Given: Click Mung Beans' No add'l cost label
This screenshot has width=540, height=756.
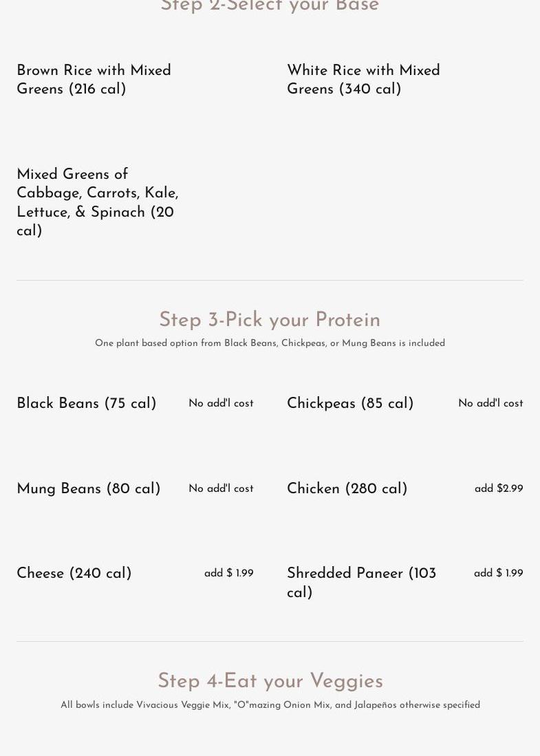Looking at the screenshot, I should click(221, 488).
